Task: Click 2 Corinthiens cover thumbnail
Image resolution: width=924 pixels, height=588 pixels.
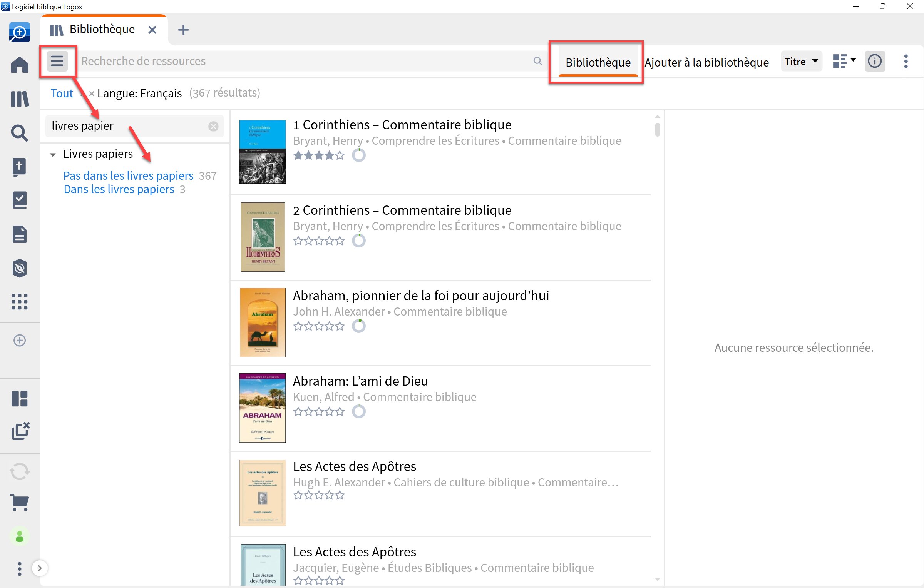Action: click(263, 237)
